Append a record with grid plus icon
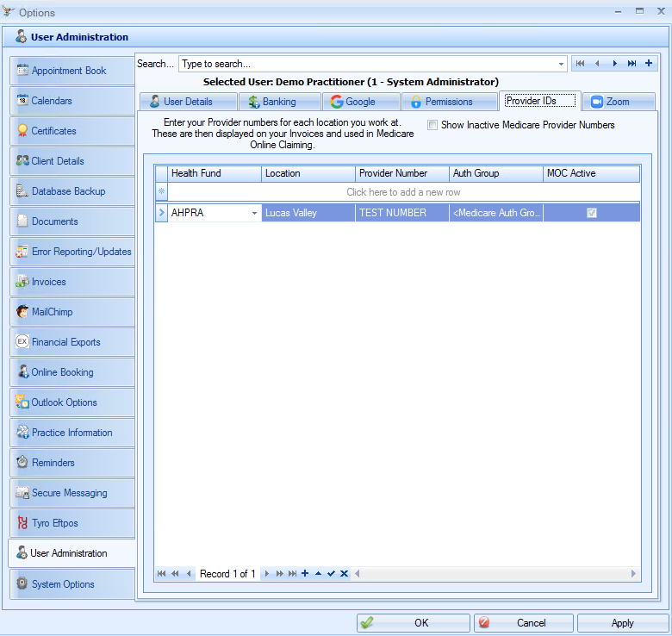Image resolution: width=672 pixels, height=636 pixels. pyautogui.click(x=305, y=573)
